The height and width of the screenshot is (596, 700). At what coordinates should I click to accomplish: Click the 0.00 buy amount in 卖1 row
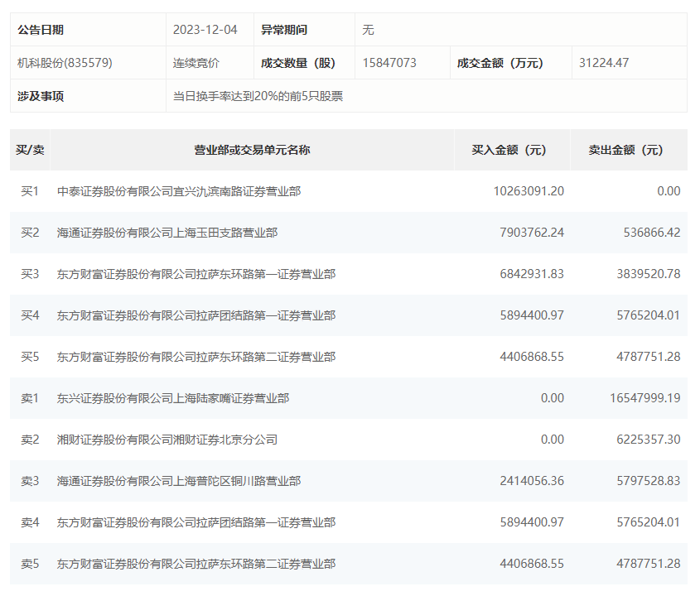(x=553, y=398)
